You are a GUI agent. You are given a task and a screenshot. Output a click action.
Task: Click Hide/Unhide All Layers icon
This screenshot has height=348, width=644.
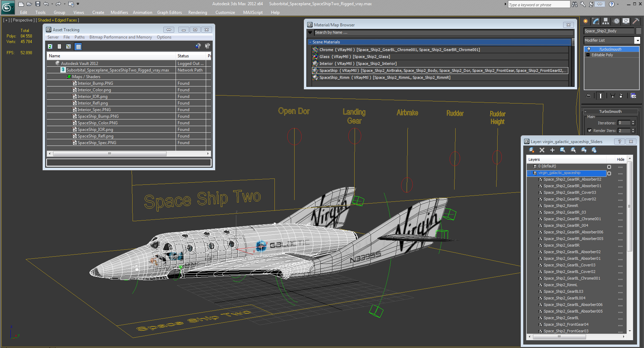click(x=584, y=150)
